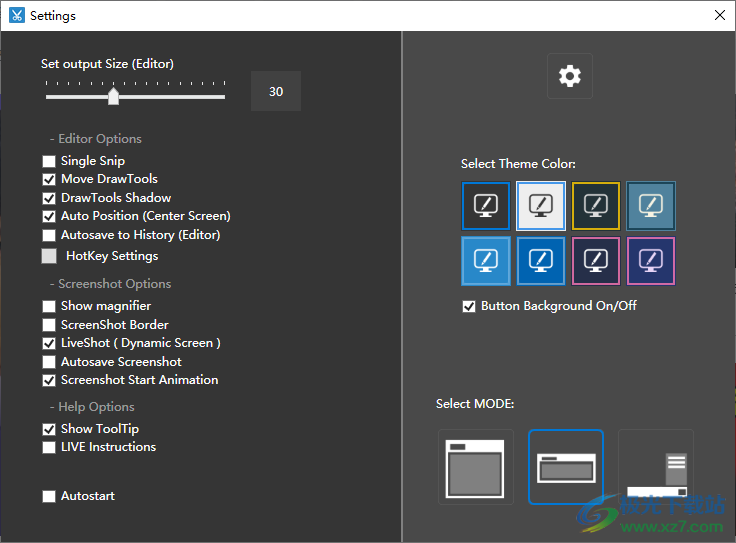736x543 pixels.
Task: Turn on ScreenShot Border option
Action: (49, 325)
